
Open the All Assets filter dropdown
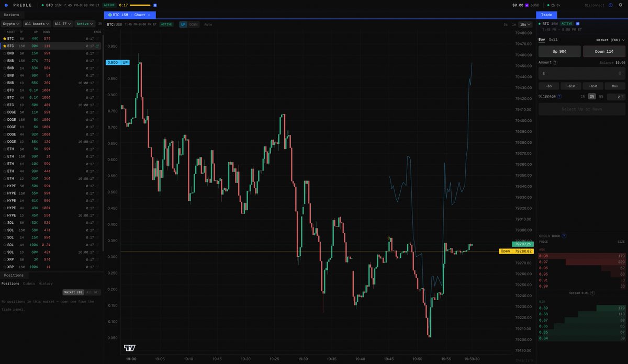[37, 24]
